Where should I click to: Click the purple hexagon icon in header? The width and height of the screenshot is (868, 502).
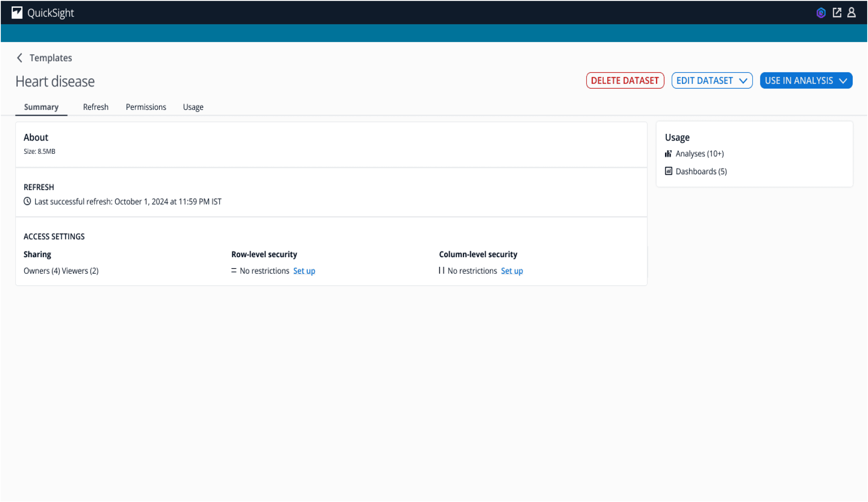pyautogui.click(x=821, y=13)
